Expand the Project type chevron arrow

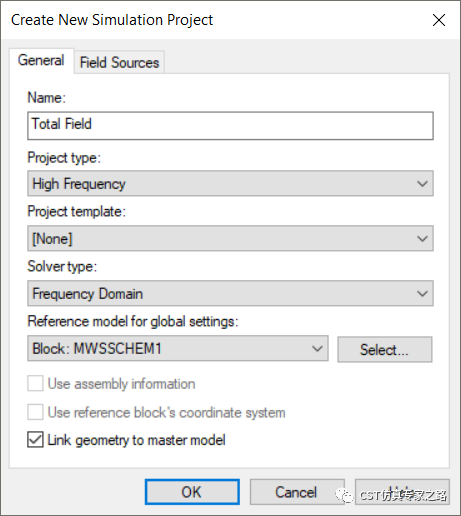click(x=422, y=183)
